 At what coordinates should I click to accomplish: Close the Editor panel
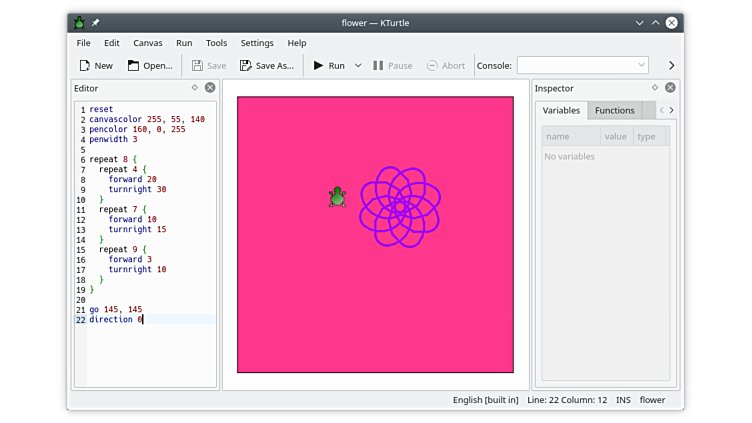[210, 88]
